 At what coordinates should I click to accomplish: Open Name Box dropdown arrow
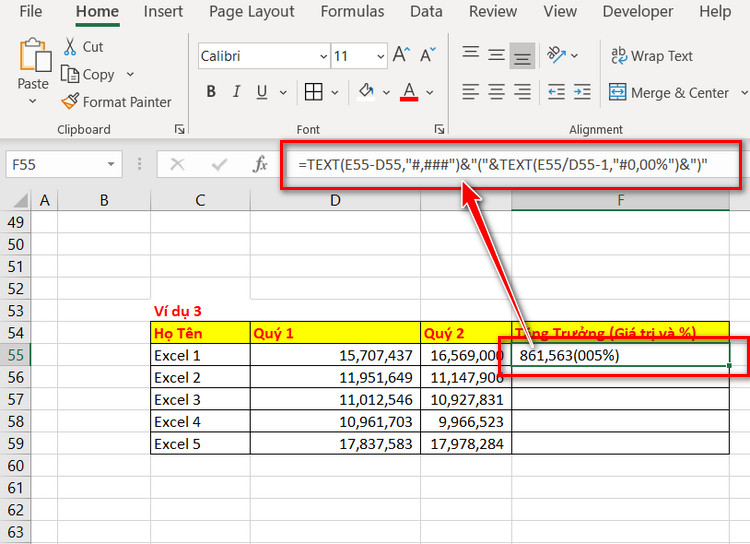tap(111, 164)
